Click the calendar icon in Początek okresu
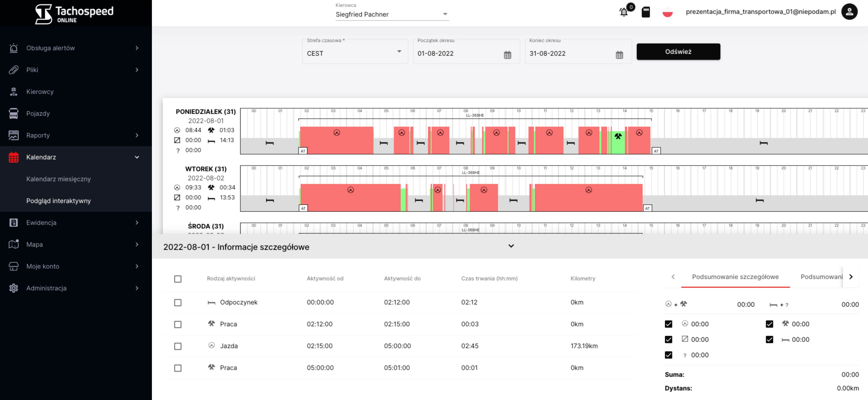 tap(508, 55)
